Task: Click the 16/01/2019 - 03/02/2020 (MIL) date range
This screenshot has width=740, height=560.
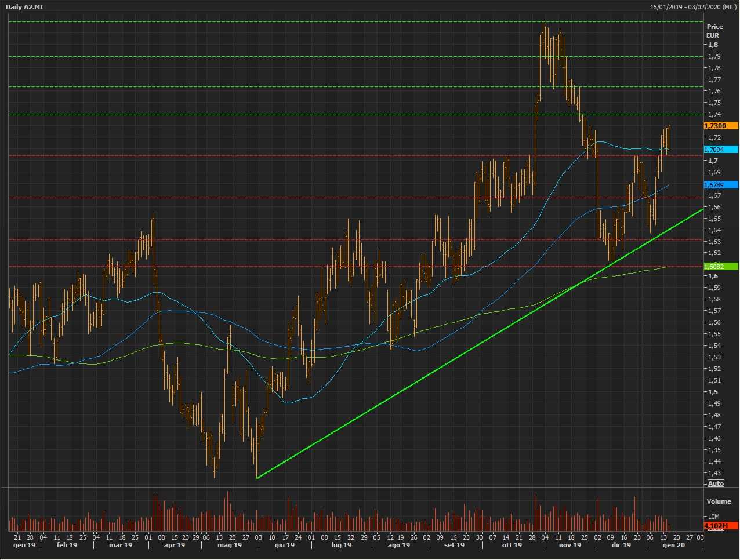Action: click(x=692, y=7)
